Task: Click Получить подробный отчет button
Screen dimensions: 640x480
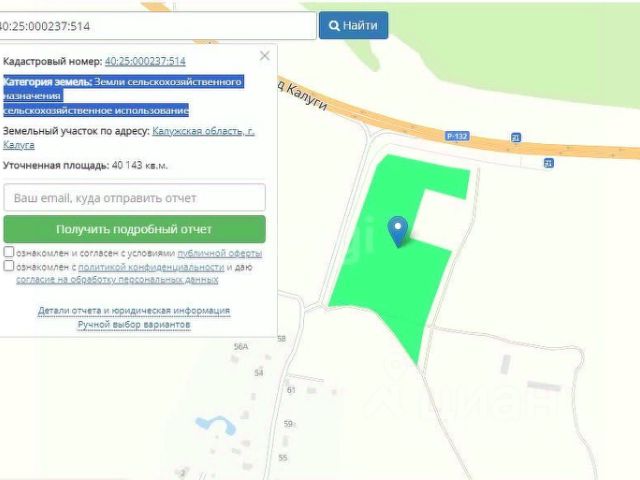Action: click(134, 229)
